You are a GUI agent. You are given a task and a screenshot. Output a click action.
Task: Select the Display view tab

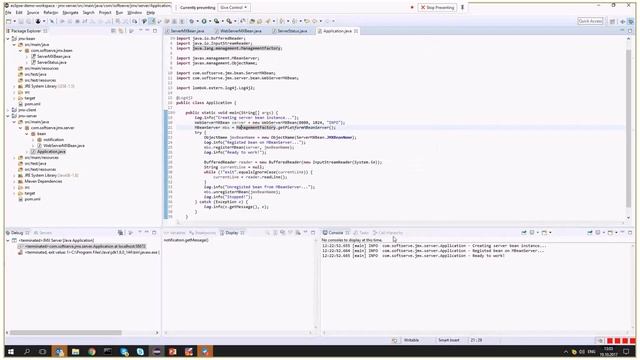[231, 233]
